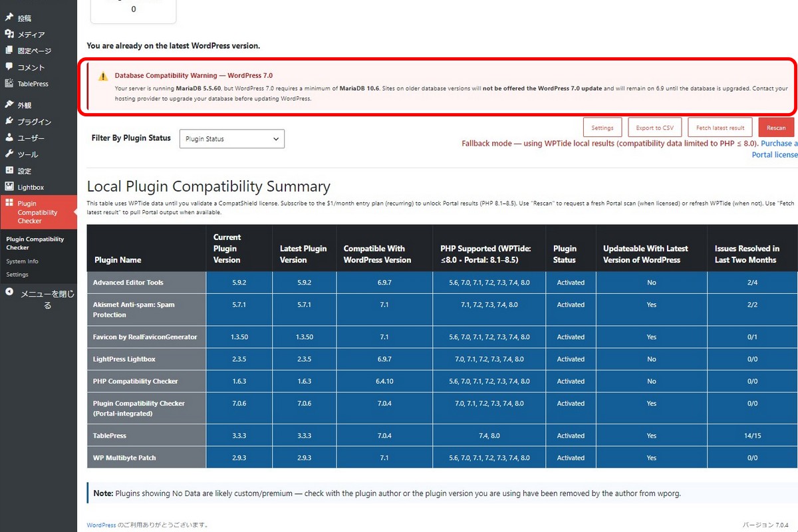Open Settings submenu under Plugin Compatibility Checker

pos(17,274)
